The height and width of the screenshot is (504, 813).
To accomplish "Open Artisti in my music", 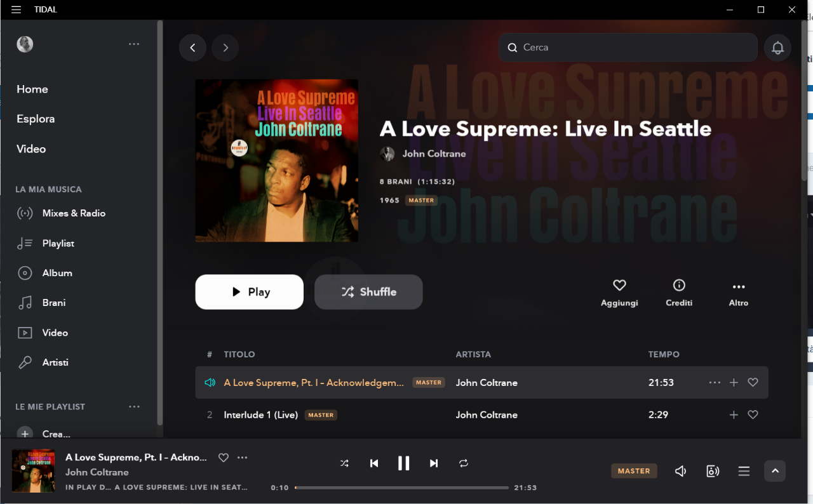I will point(55,362).
